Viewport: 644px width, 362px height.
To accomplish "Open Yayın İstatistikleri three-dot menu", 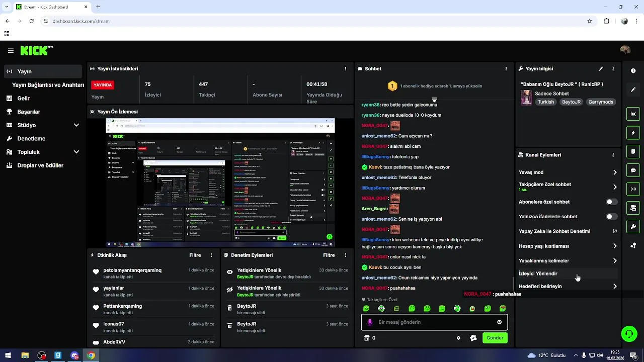I will 345,69.
